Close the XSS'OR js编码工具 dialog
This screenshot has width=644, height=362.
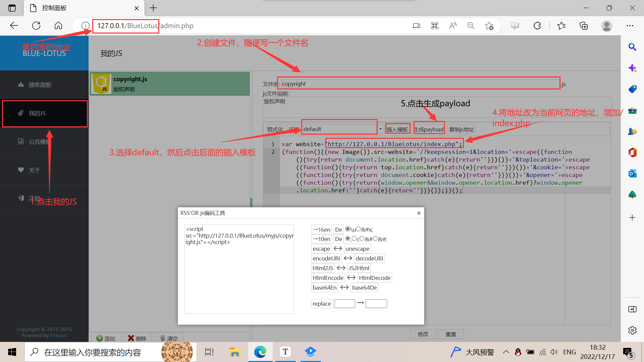click(419, 213)
